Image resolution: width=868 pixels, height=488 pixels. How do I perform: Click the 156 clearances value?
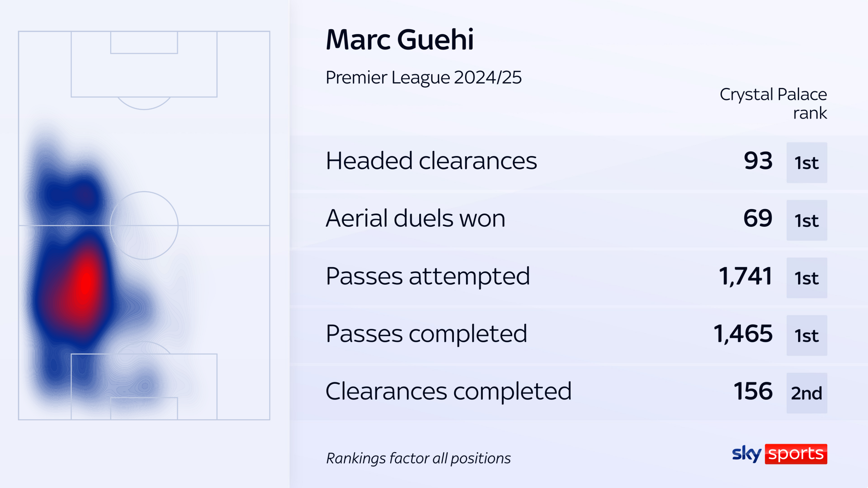tap(753, 391)
